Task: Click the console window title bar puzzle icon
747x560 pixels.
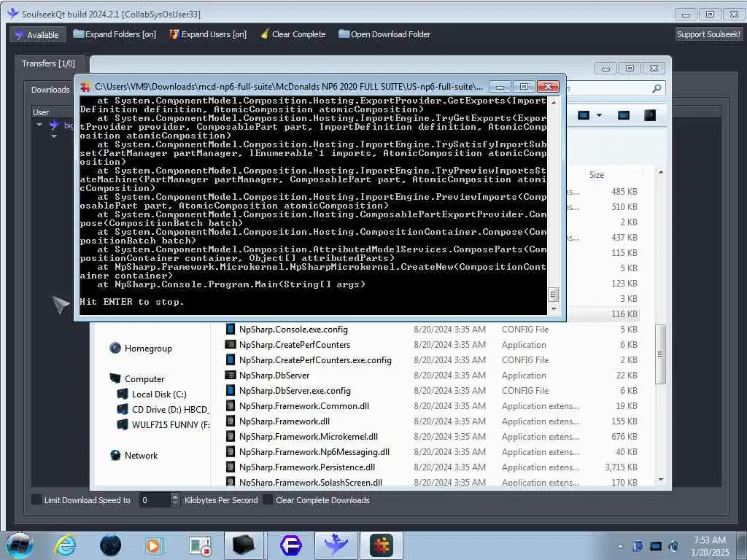Action: click(x=86, y=87)
